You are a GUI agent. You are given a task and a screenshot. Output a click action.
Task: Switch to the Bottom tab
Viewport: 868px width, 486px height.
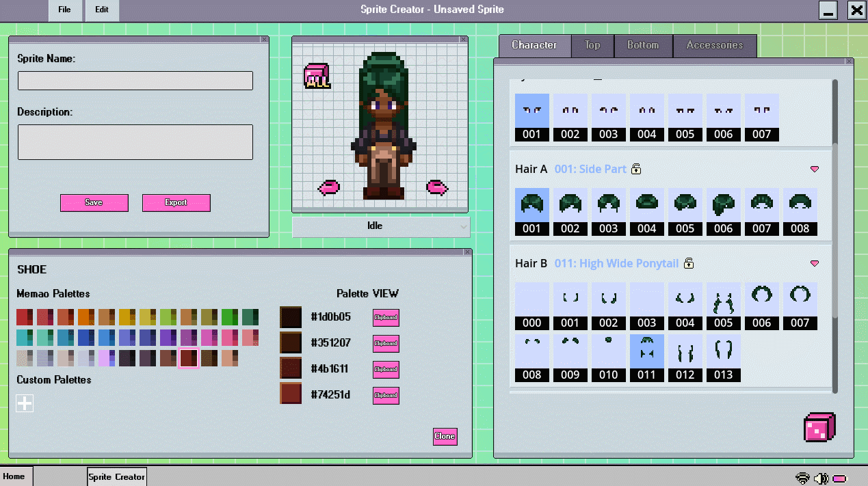click(x=643, y=45)
